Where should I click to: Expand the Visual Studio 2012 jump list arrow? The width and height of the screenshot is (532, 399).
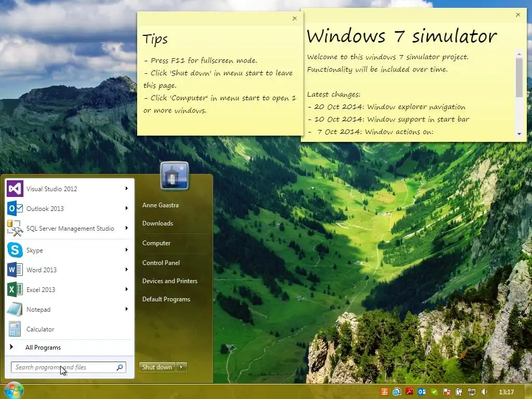click(127, 188)
